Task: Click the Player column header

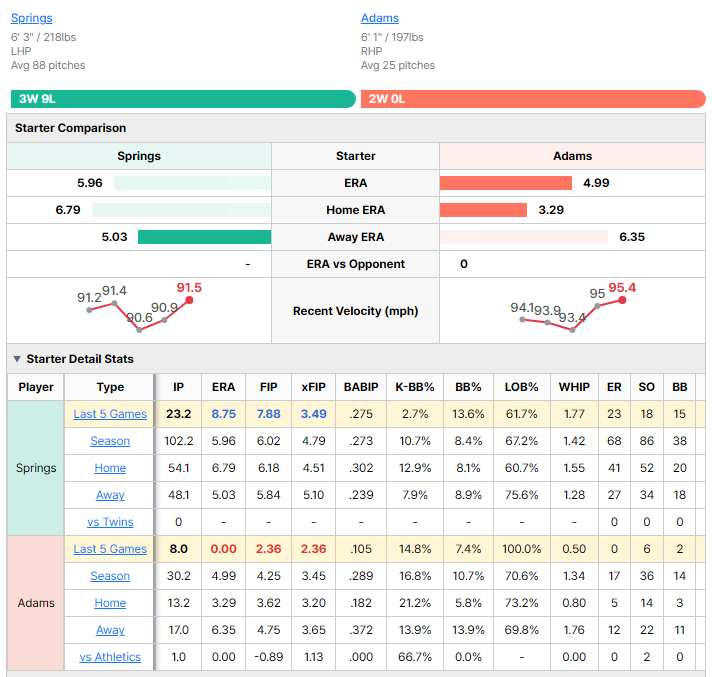Action: [36, 387]
